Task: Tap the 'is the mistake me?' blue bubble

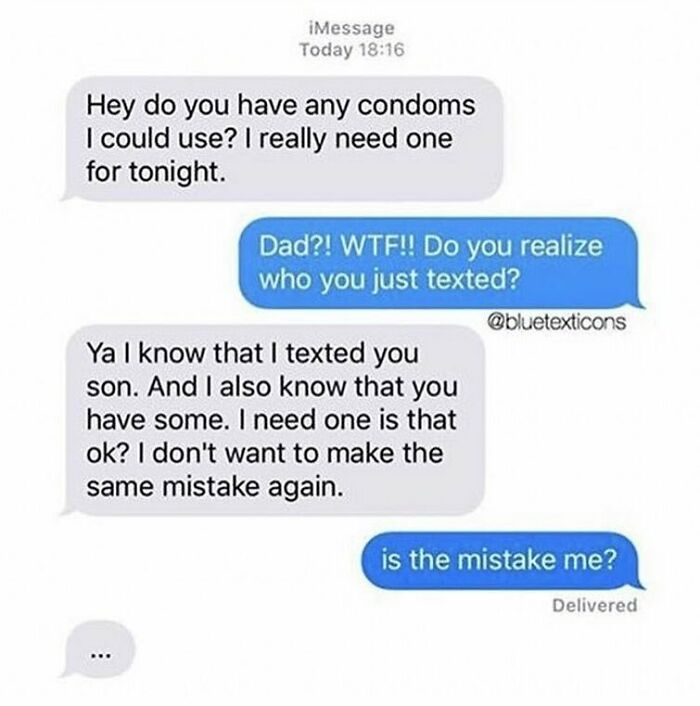Action: point(502,561)
